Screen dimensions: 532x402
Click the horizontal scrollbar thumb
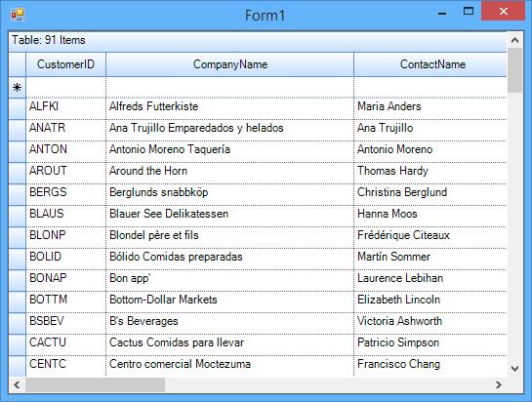[x=95, y=384]
